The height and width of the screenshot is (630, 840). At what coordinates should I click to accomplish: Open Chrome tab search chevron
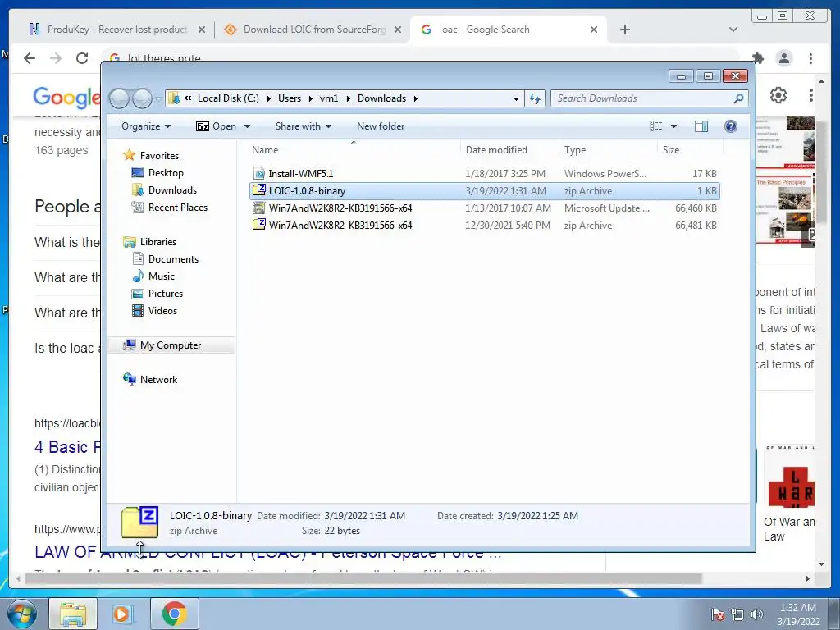click(733, 30)
